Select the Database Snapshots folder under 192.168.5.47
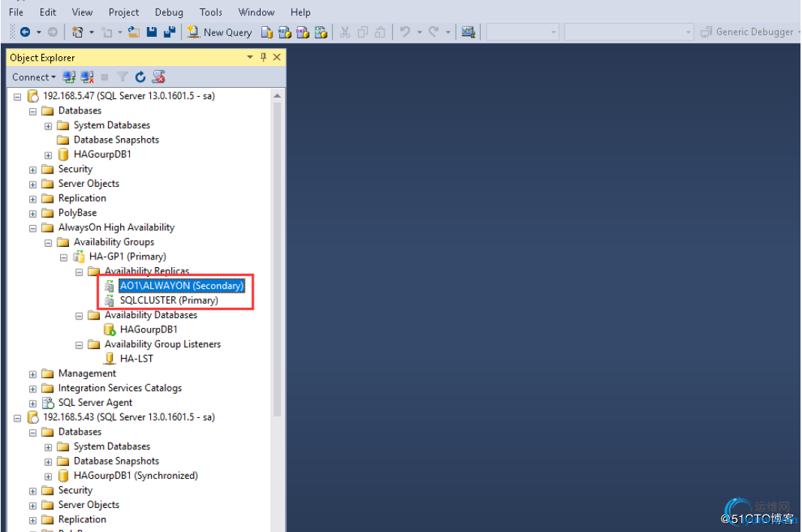802x532 pixels. pos(116,140)
